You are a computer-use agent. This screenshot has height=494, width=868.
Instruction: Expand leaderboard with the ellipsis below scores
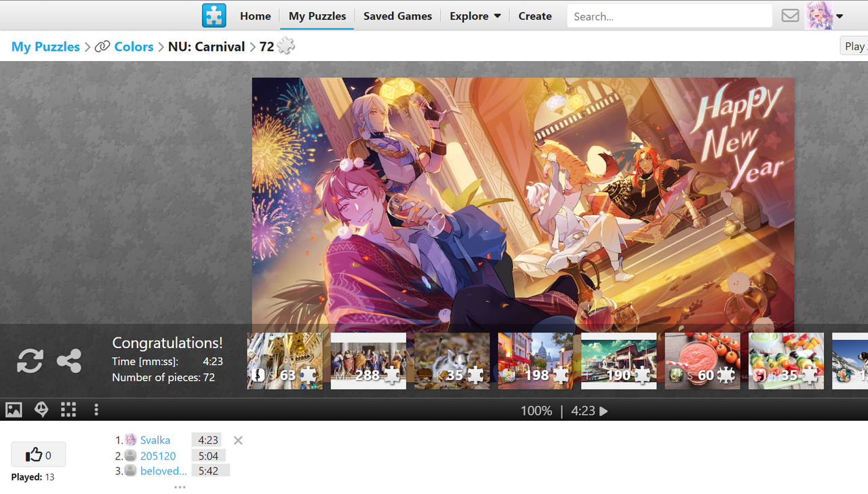(x=179, y=487)
